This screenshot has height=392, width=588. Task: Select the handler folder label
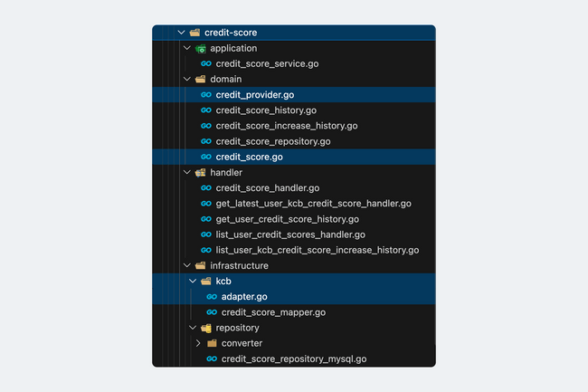[226, 173]
